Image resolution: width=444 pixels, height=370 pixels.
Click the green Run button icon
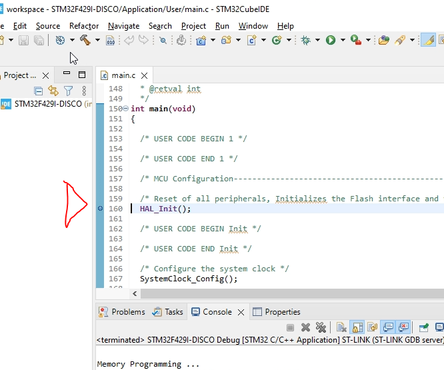tap(331, 40)
